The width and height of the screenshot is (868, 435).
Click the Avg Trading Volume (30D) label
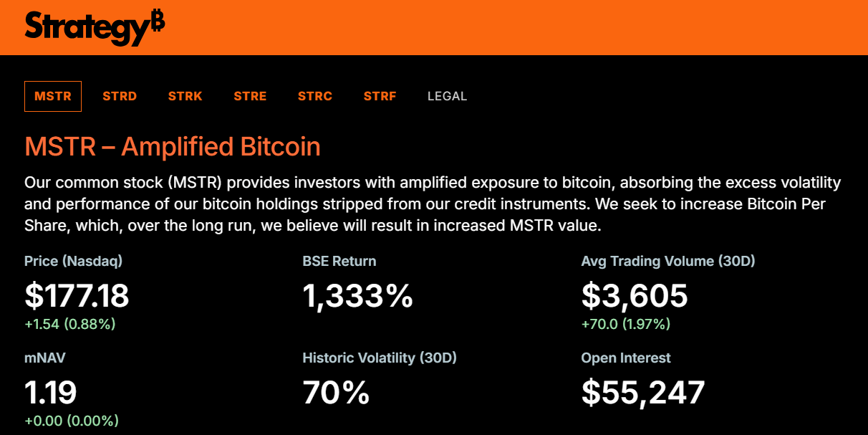click(x=668, y=261)
